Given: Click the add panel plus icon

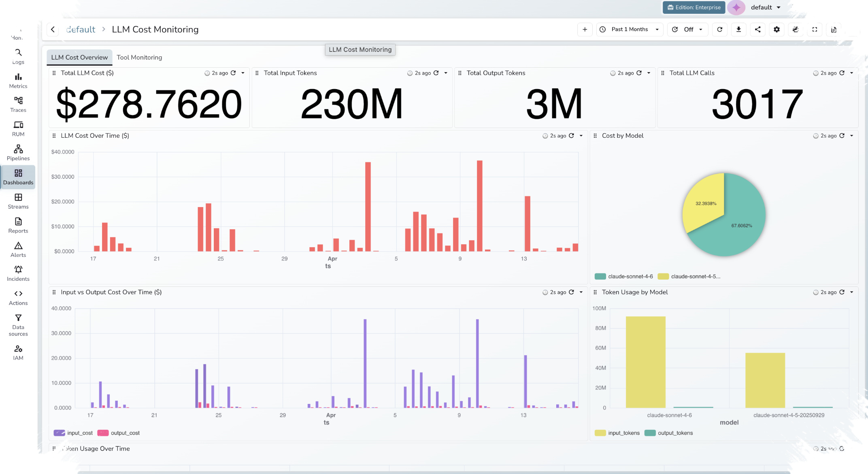Looking at the screenshot, I should click(x=585, y=29).
